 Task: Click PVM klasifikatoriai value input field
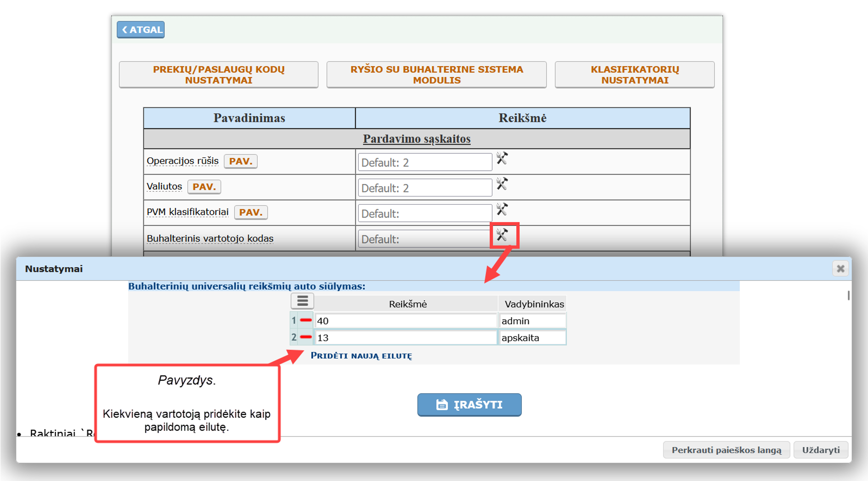[x=425, y=213]
